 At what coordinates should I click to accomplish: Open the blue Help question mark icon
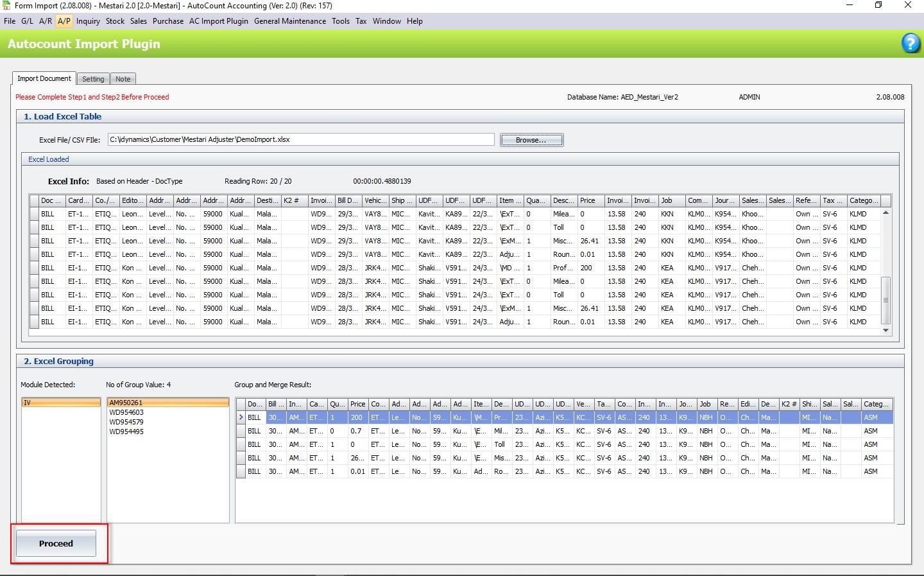[x=911, y=44]
